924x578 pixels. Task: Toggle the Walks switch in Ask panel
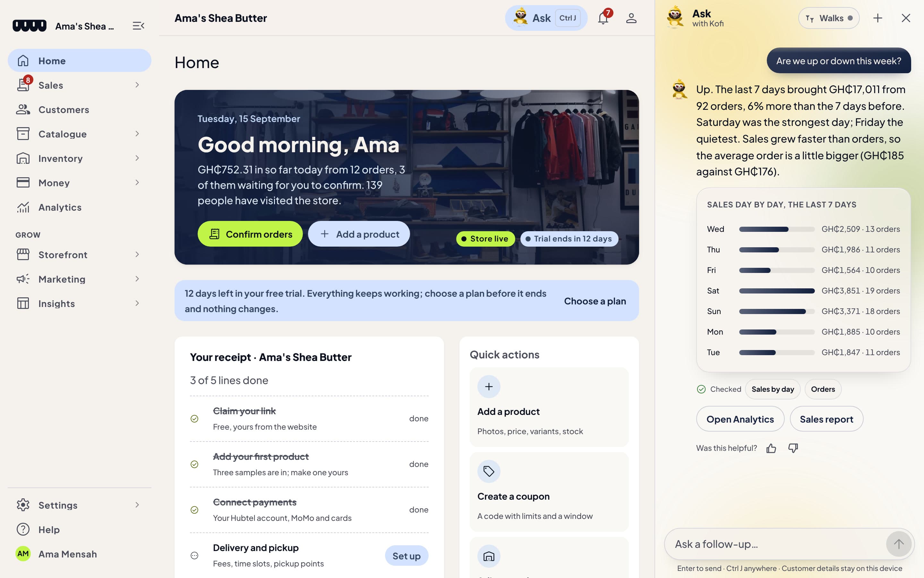pyautogui.click(x=828, y=18)
